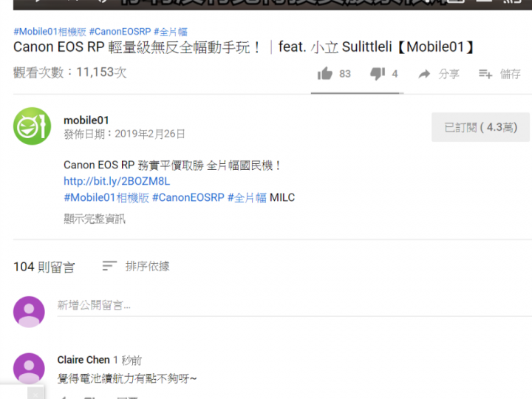Click Claire Chen's purple avatar
Viewport: 532px width, 399px height.
click(x=29, y=369)
